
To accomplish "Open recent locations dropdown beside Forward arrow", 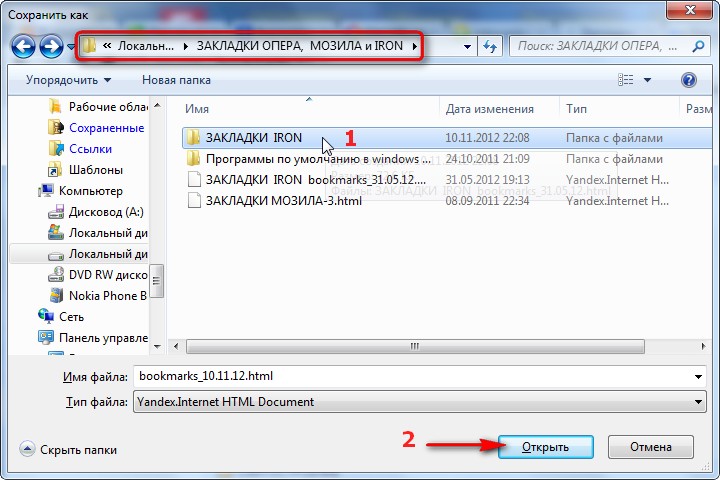I will click(x=71, y=46).
